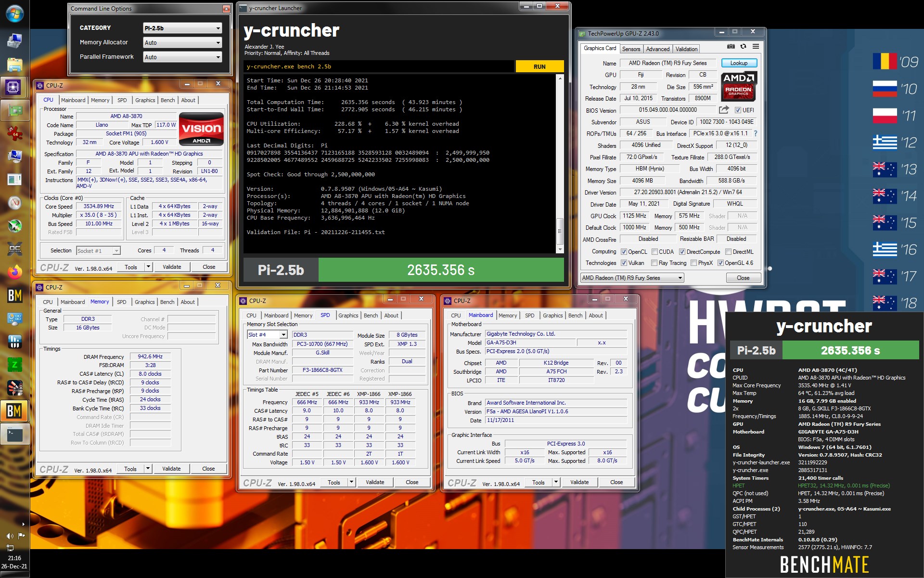
Task: Click the Lookup button in GPU-Z
Action: click(739, 63)
